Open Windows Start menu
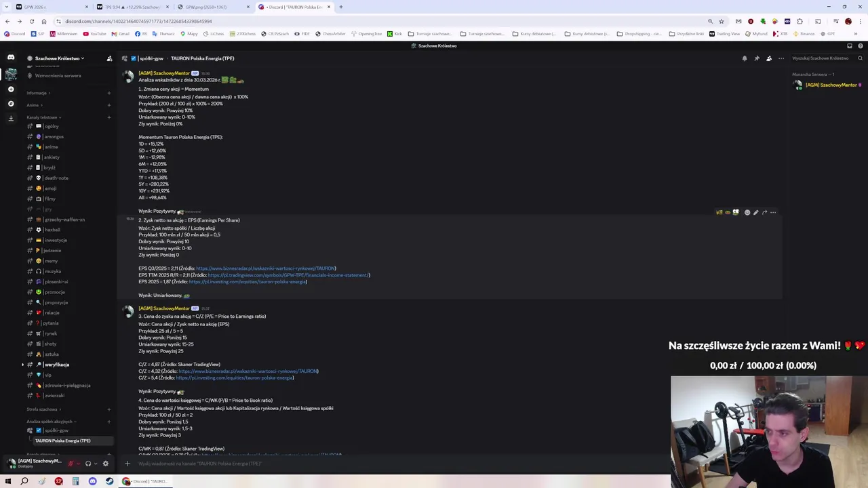Viewport: 868px width, 488px height. click(7, 481)
